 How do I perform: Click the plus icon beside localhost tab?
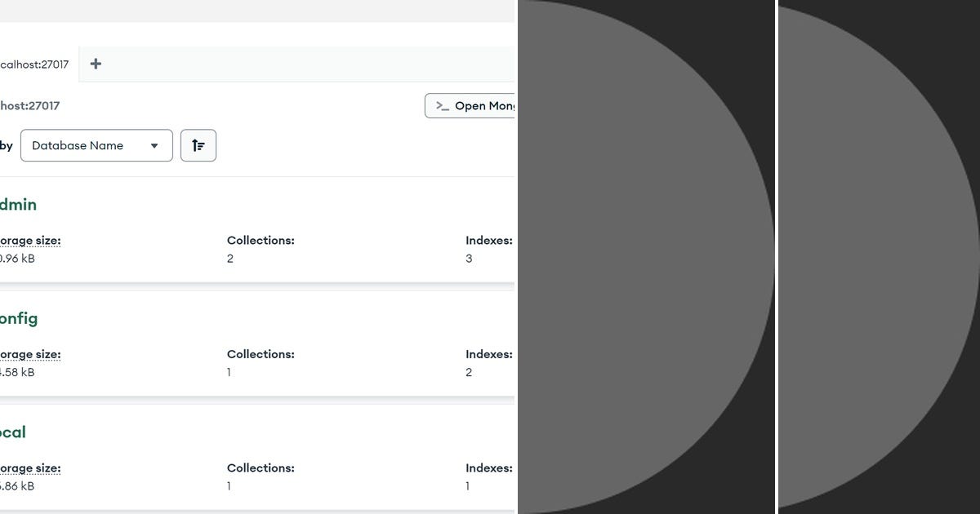[96, 63]
